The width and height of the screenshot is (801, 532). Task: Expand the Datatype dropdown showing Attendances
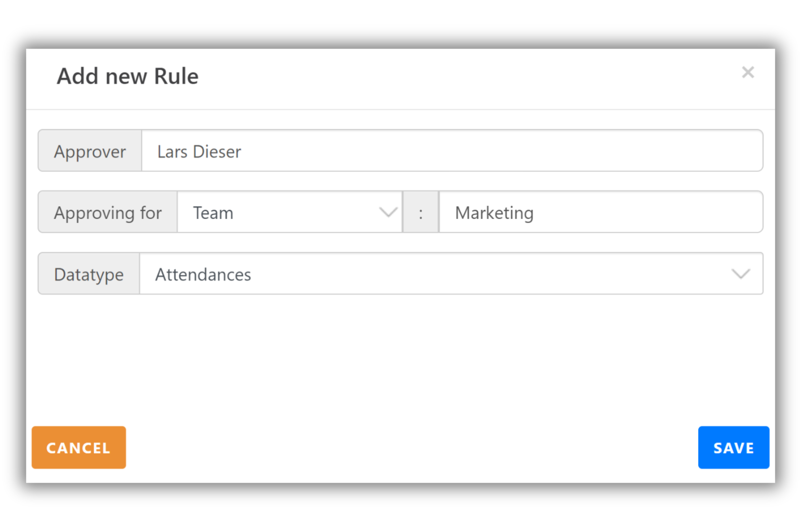click(x=741, y=274)
